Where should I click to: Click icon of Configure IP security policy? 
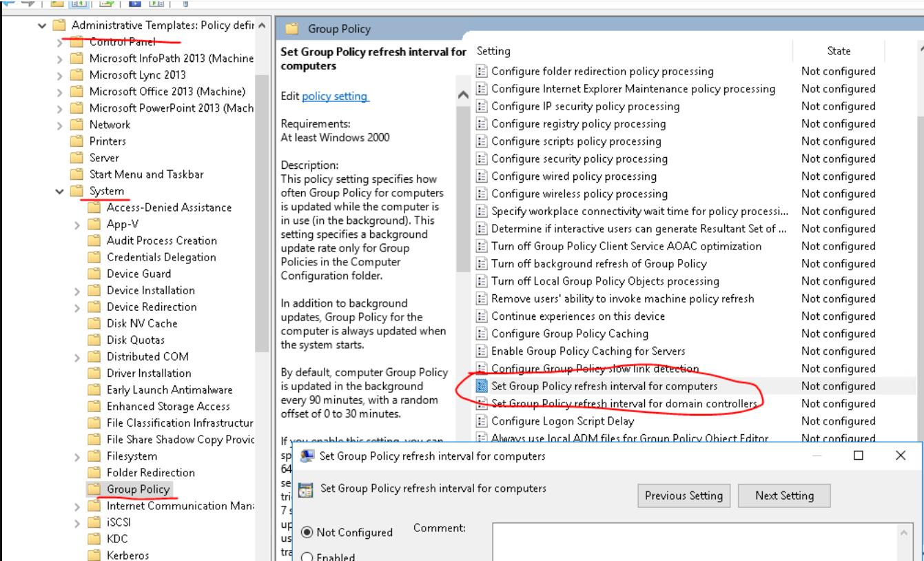pos(482,106)
